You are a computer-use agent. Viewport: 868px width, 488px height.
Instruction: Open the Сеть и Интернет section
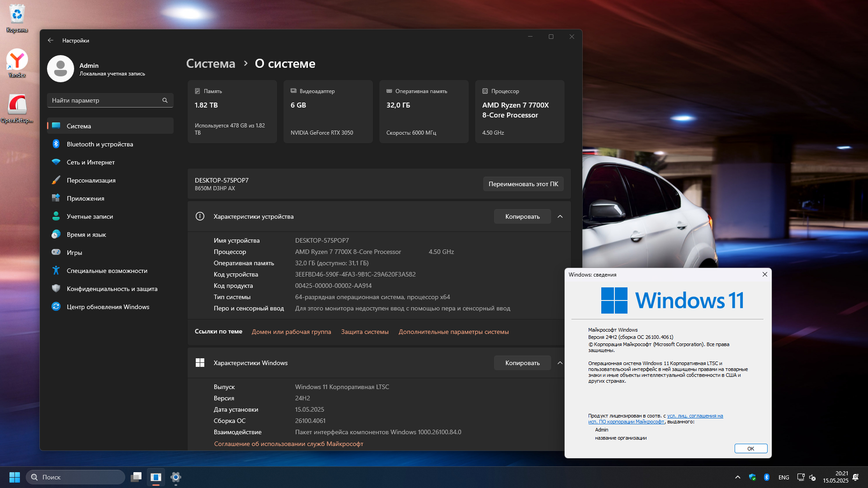(x=110, y=162)
